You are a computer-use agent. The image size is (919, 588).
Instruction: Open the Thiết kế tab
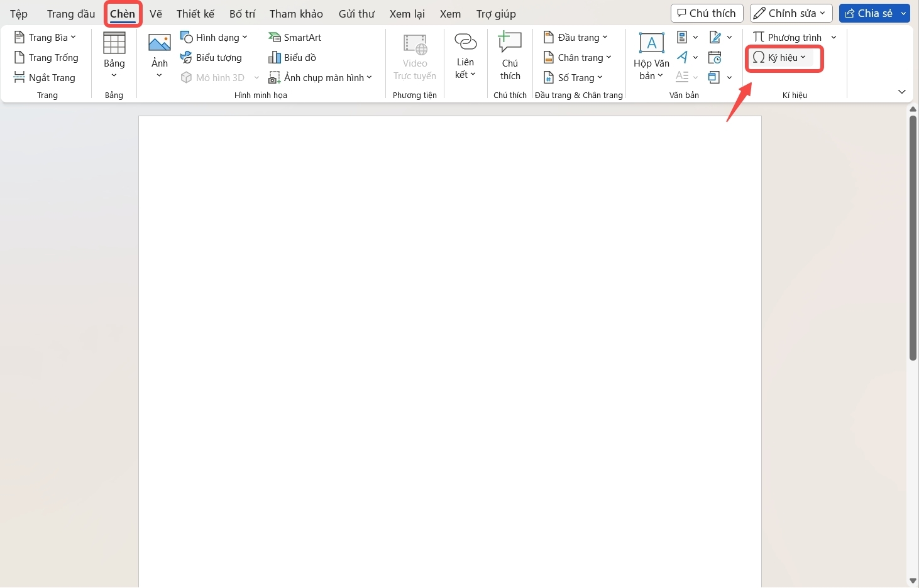(x=195, y=14)
